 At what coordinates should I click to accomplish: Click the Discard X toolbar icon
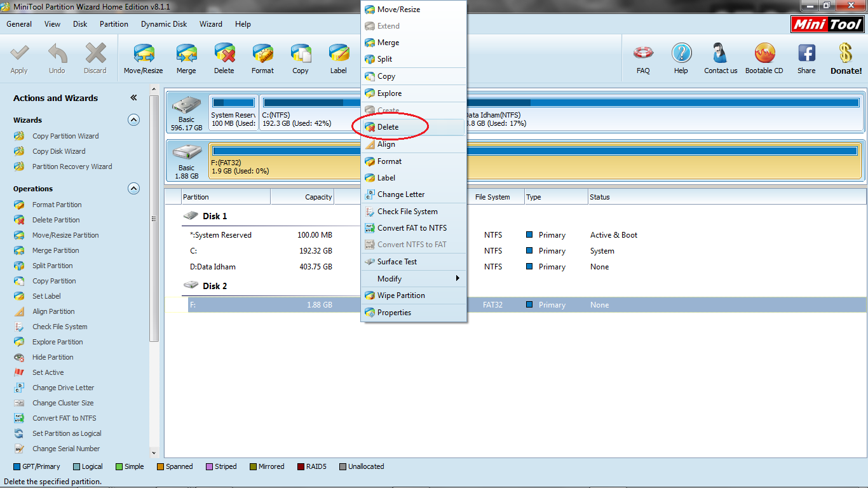95,53
